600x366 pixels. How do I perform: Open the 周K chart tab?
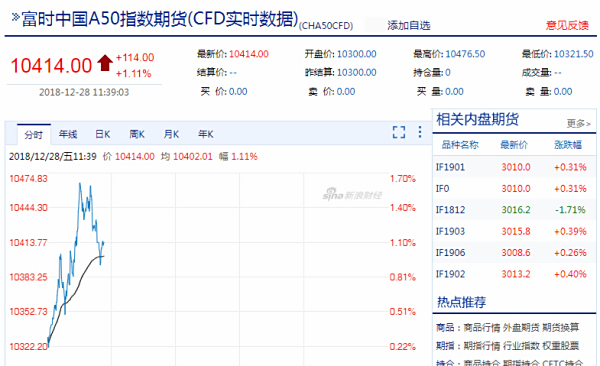[x=137, y=134]
